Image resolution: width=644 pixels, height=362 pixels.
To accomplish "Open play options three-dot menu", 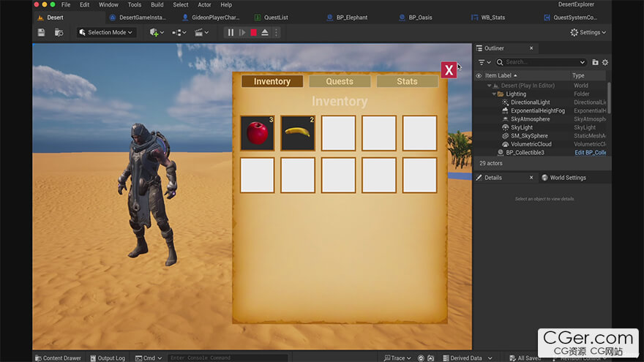I will (x=276, y=32).
